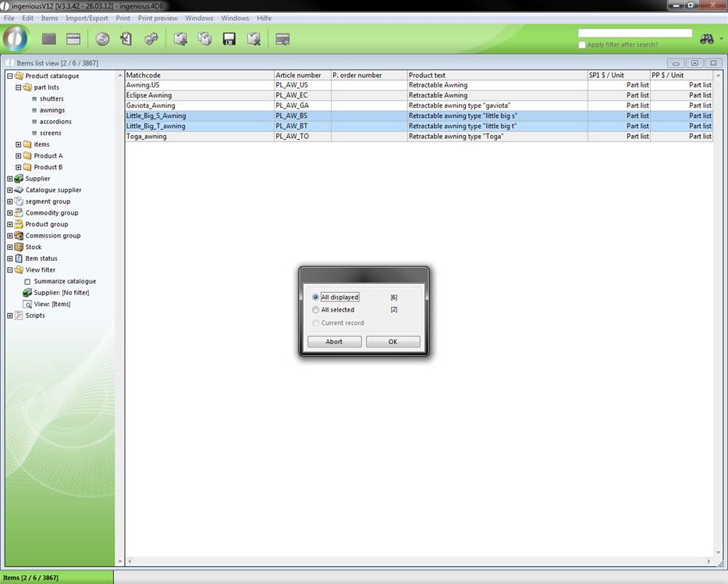The image size is (728, 584).
Task: Click the floppy disk save icon
Action: pyautogui.click(x=229, y=39)
